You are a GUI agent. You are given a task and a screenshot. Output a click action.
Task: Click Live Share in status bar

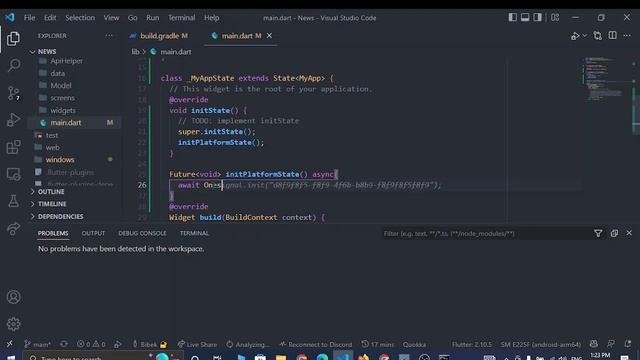(x=198, y=344)
